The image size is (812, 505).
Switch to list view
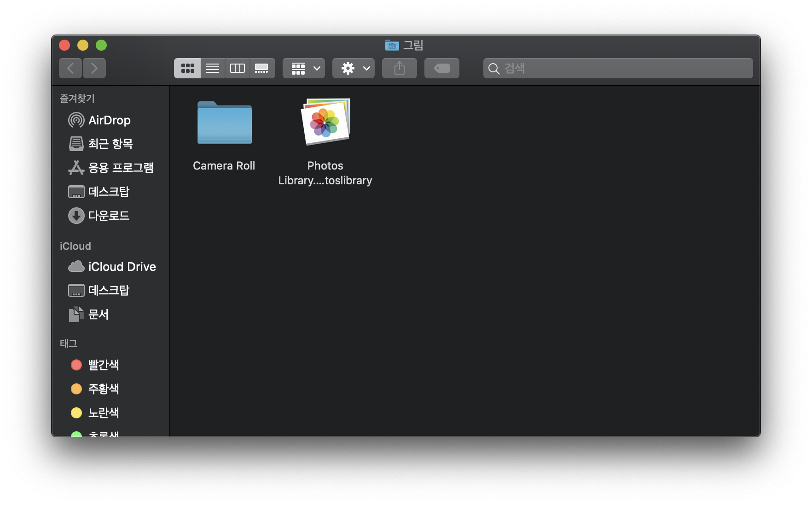click(x=213, y=68)
